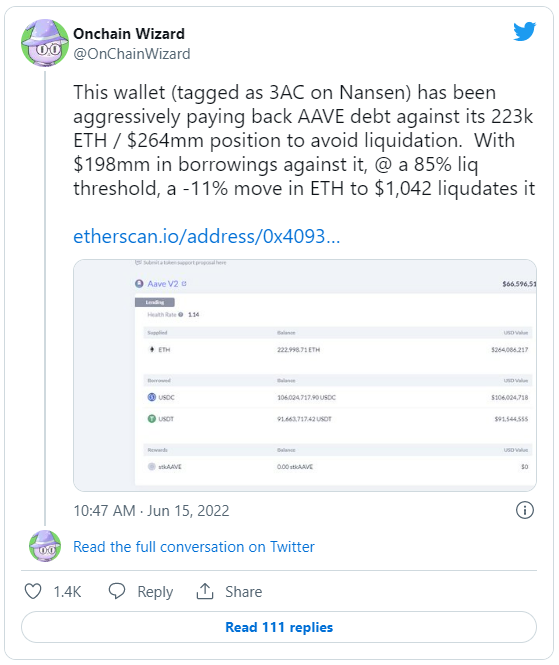Open the @OnChainWizard handle
This screenshot has height=665, width=559.
[x=132, y=54]
